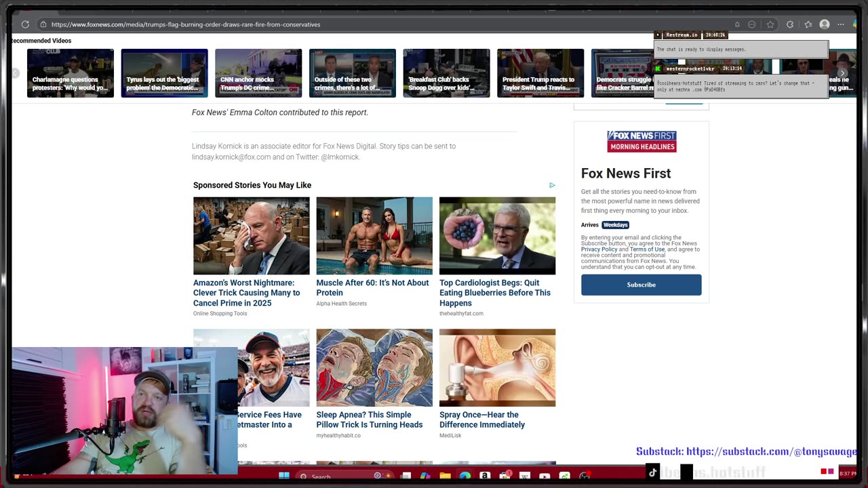868x488 pixels.
Task: Click the poolside couple sponsored image
Action: tap(374, 236)
